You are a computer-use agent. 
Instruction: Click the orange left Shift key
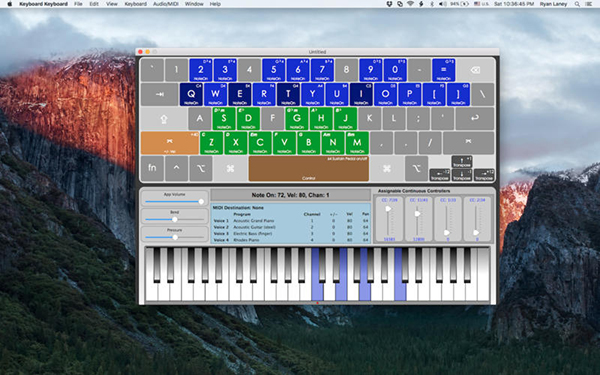click(170, 143)
